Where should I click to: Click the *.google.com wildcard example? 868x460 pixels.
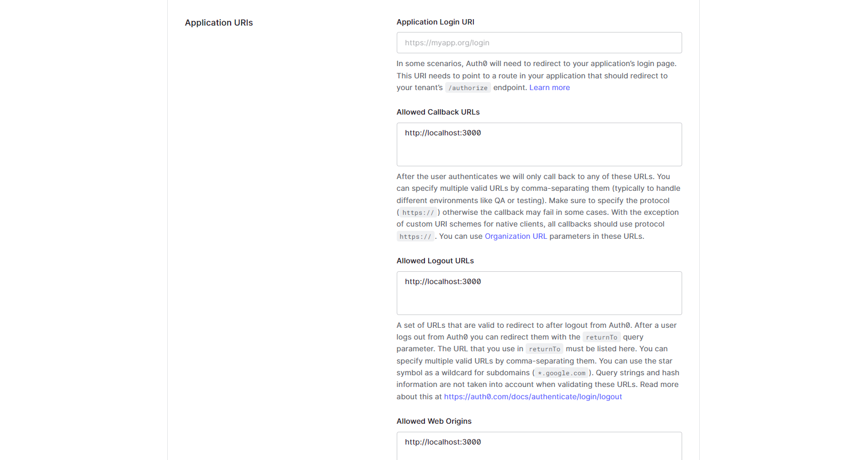click(x=561, y=373)
